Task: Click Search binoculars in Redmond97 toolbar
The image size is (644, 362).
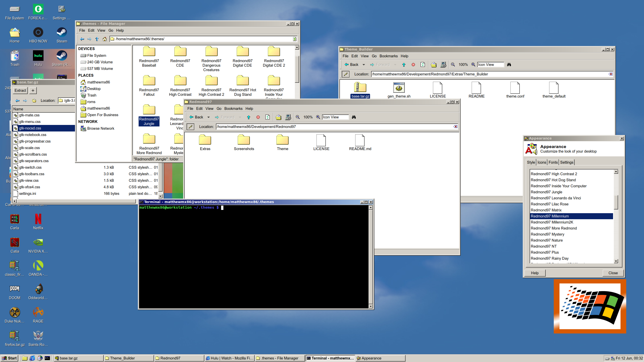Action: tap(354, 117)
